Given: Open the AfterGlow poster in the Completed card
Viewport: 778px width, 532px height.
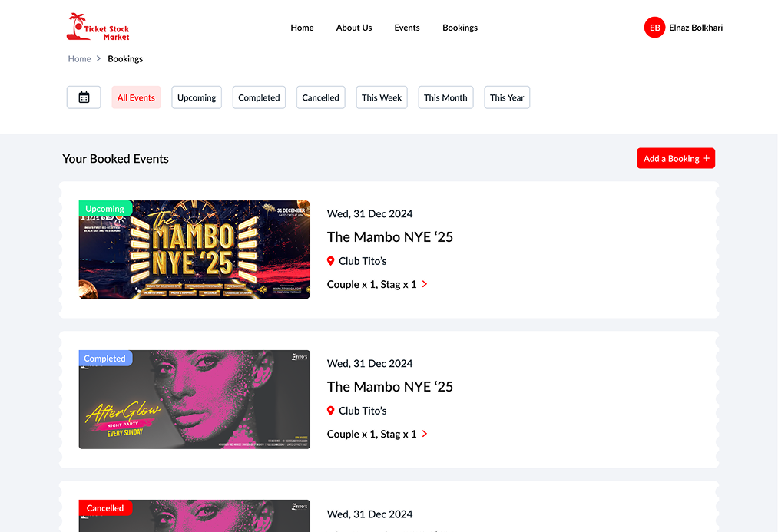Looking at the screenshot, I should pyautogui.click(x=194, y=399).
